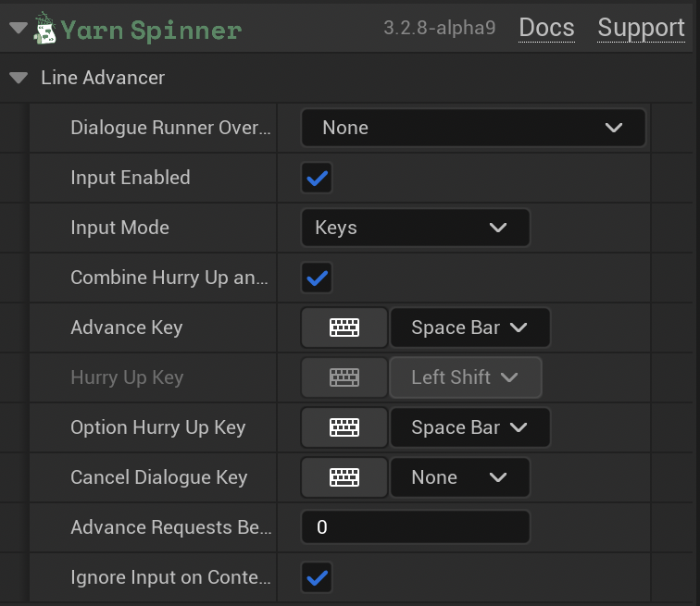Image resolution: width=700 pixels, height=606 pixels.
Task: Click the Dialogue Runner Over... label
Action: point(170,128)
